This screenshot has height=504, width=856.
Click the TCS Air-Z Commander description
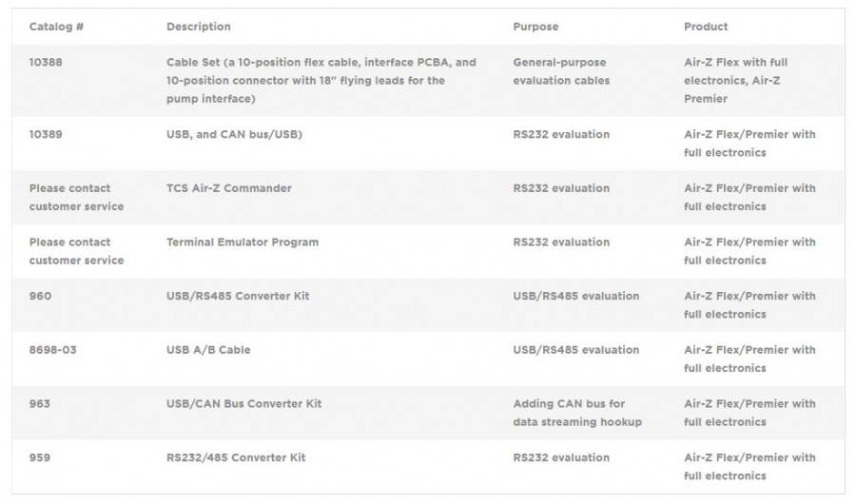click(x=228, y=188)
